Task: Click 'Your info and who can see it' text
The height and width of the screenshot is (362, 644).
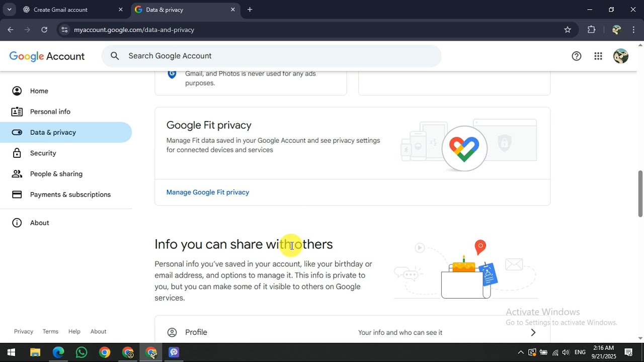Action: click(400, 332)
